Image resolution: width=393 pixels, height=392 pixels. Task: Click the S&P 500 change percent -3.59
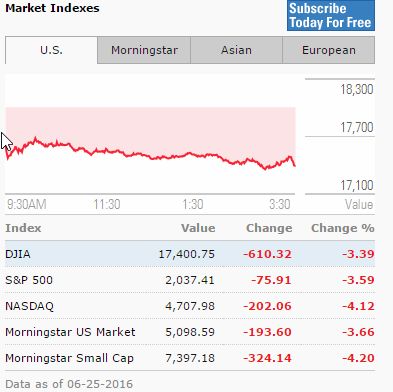358,280
